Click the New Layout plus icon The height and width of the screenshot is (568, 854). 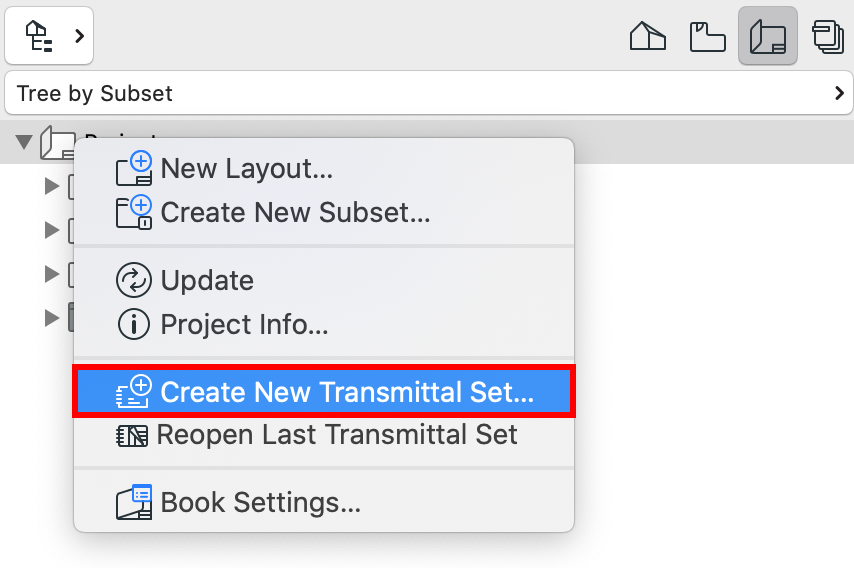pos(134,168)
